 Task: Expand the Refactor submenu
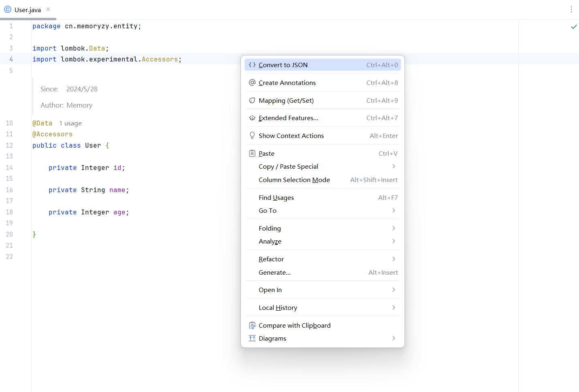point(271,259)
